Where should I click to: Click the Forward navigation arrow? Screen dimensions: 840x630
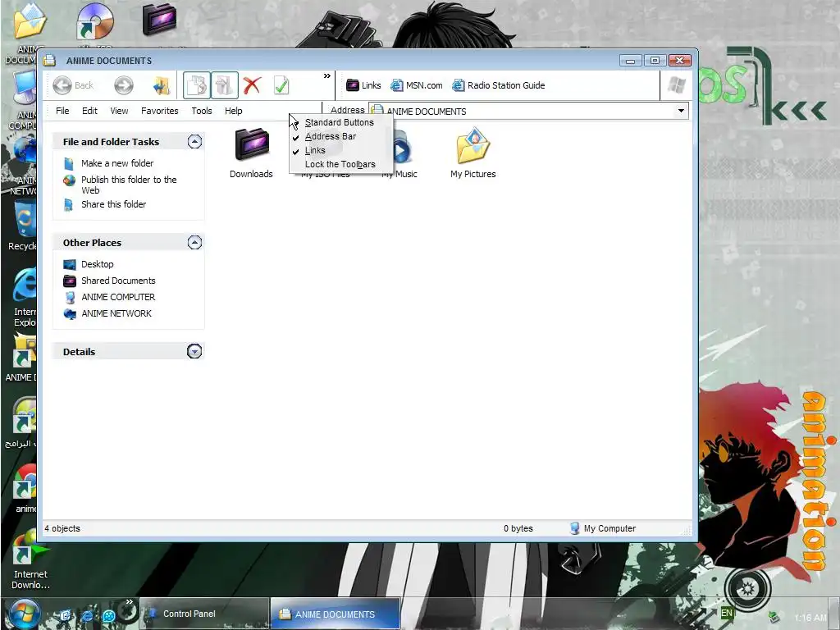(124, 85)
